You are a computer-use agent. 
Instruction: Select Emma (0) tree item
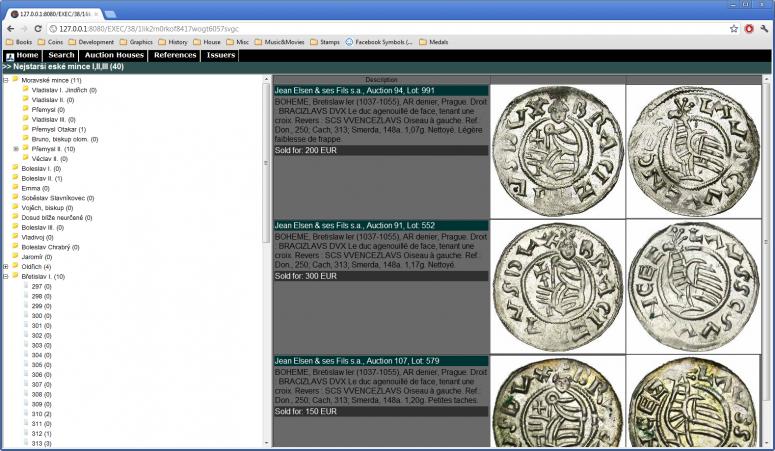36,188
